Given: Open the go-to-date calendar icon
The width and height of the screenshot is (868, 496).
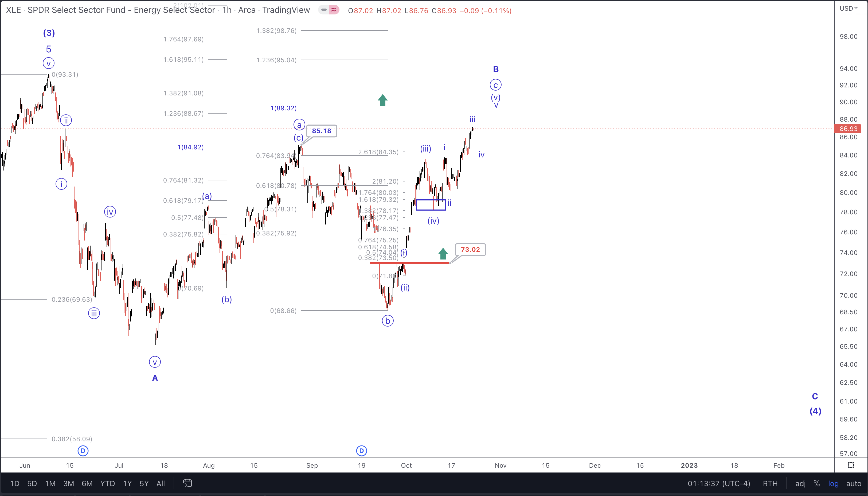Looking at the screenshot, I should tap(187, 483).
